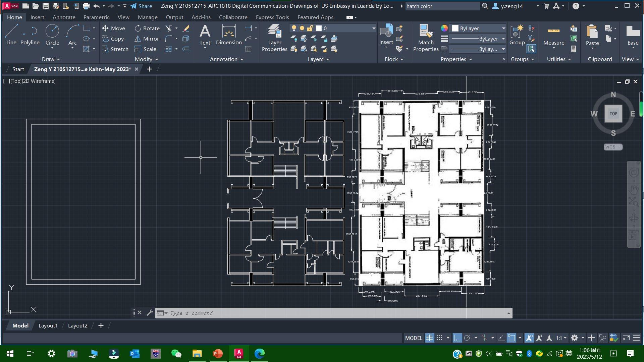Toggle the grid display in status bar
Viewport: 644px width, 362px height.
[429, 338]
